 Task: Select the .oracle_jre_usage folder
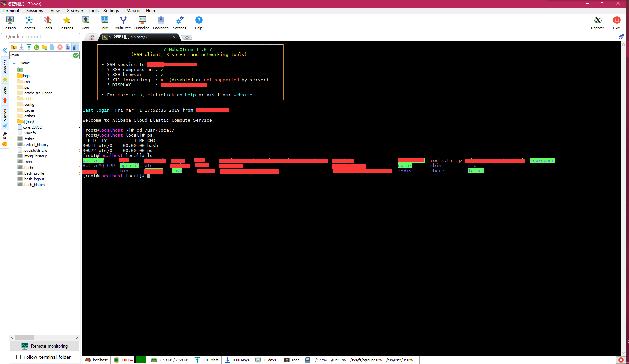(x=35, y=93)
